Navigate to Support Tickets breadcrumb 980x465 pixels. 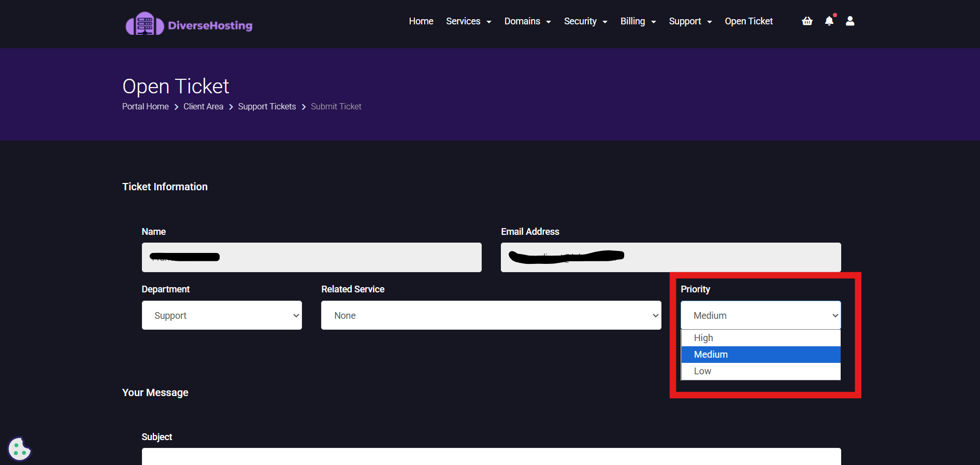pos(267,106)
